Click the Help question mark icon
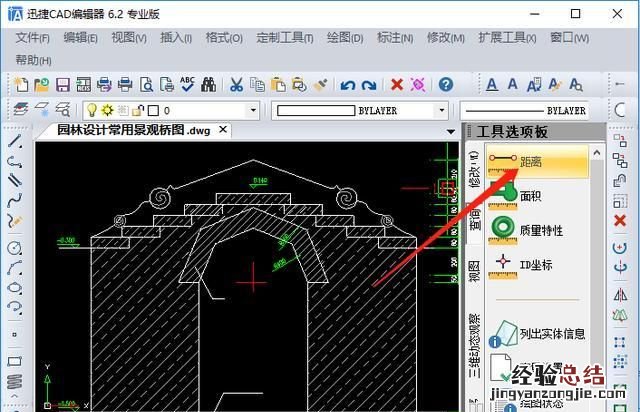Viewport: 640px width, 412px height. point(446,85)
